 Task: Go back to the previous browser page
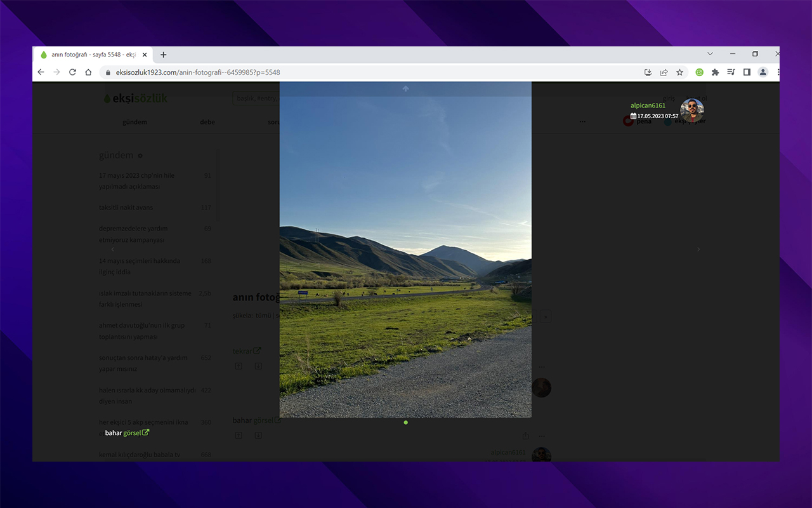41,72
